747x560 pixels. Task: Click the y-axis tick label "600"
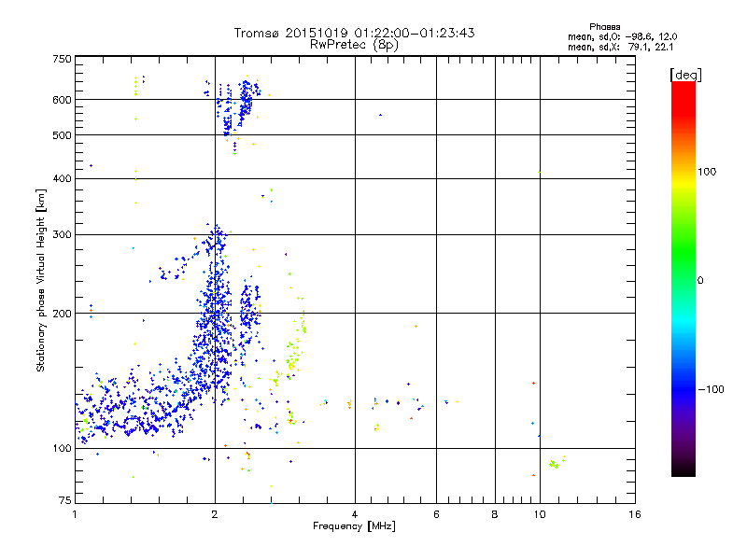point(62,100)
